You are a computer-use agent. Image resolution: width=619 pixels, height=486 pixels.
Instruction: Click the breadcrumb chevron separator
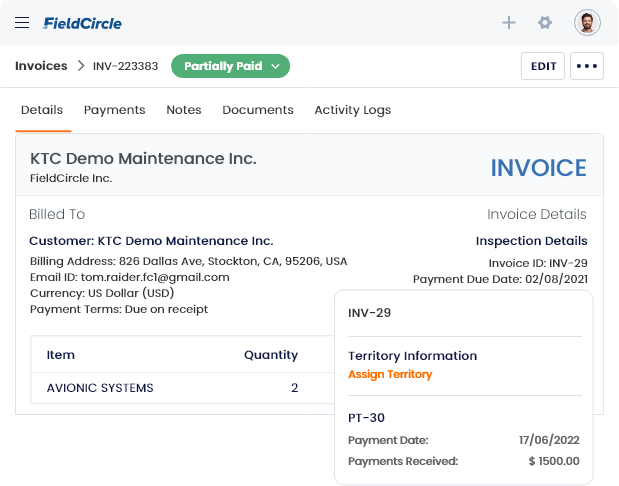(x=81, y=66)
